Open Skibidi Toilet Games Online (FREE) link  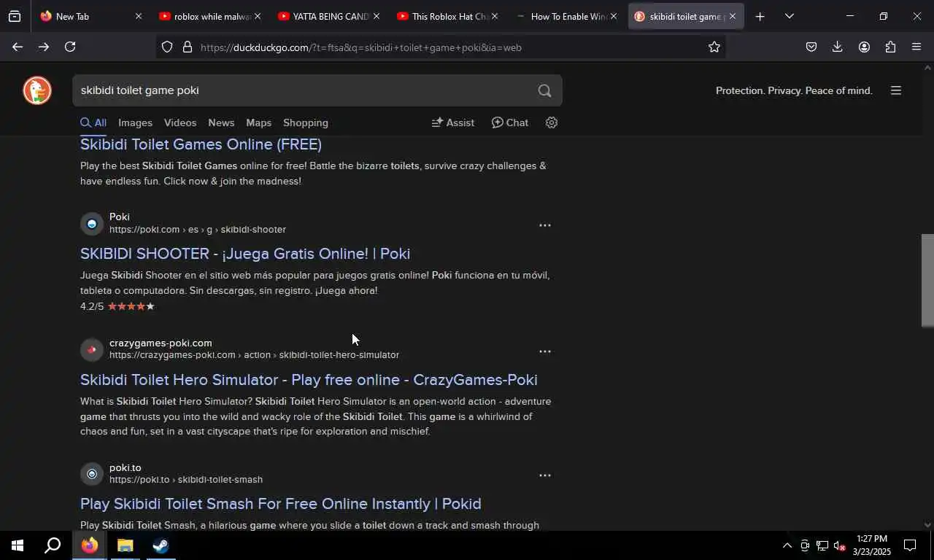[201, 144]
